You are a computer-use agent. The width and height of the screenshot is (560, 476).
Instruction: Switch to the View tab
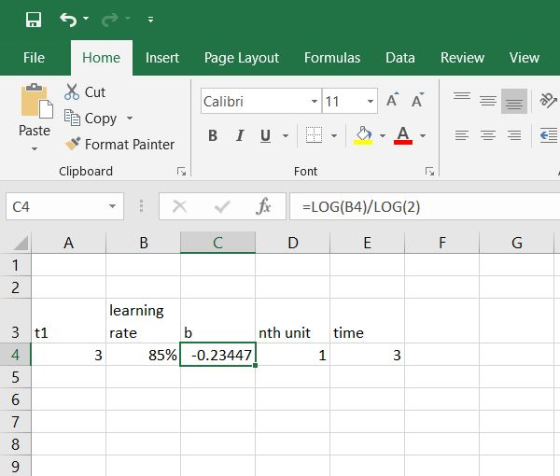524,58
